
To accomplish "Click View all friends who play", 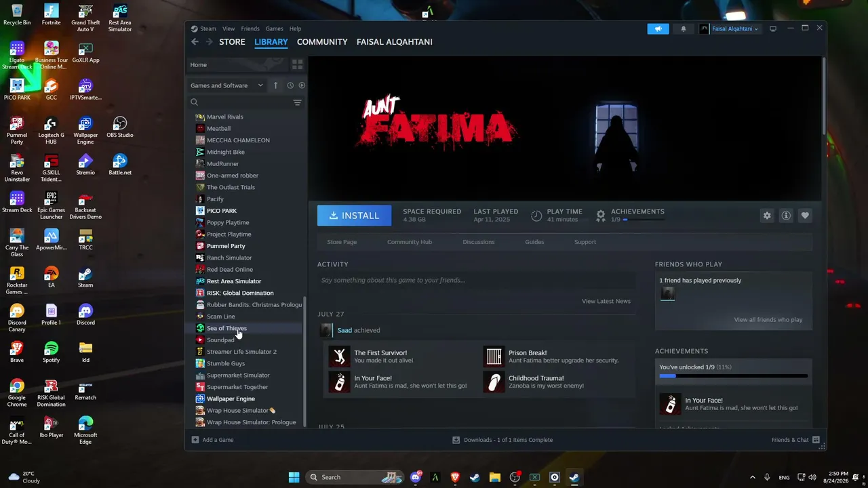I will (768, 320).
